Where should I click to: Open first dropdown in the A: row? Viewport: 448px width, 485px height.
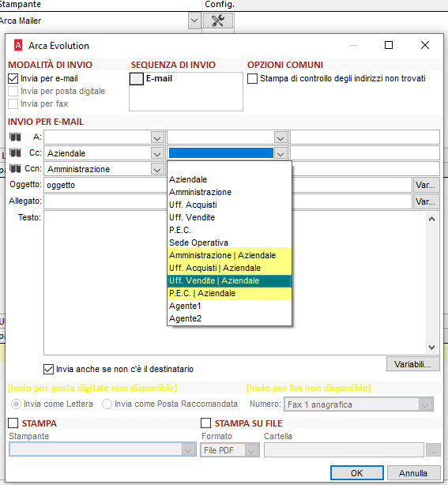157,137
